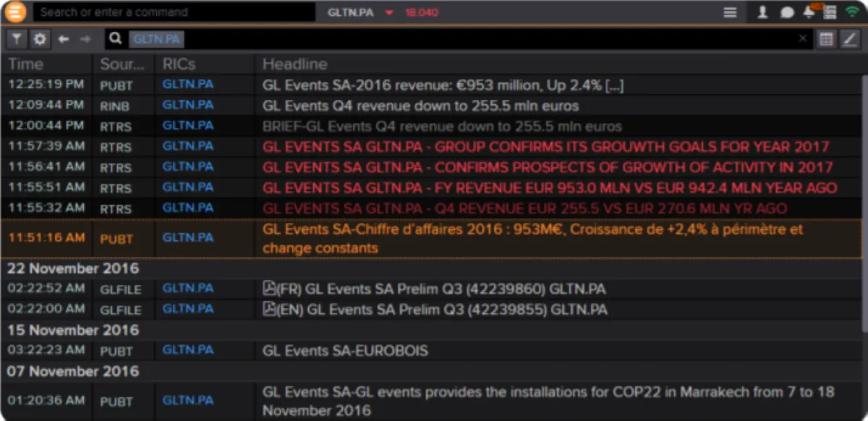This screenshot has width=868, height=421.
Task: Click GLTN.PA RIC in the 11:57:39 AM row
Action: tap(188, 146)
